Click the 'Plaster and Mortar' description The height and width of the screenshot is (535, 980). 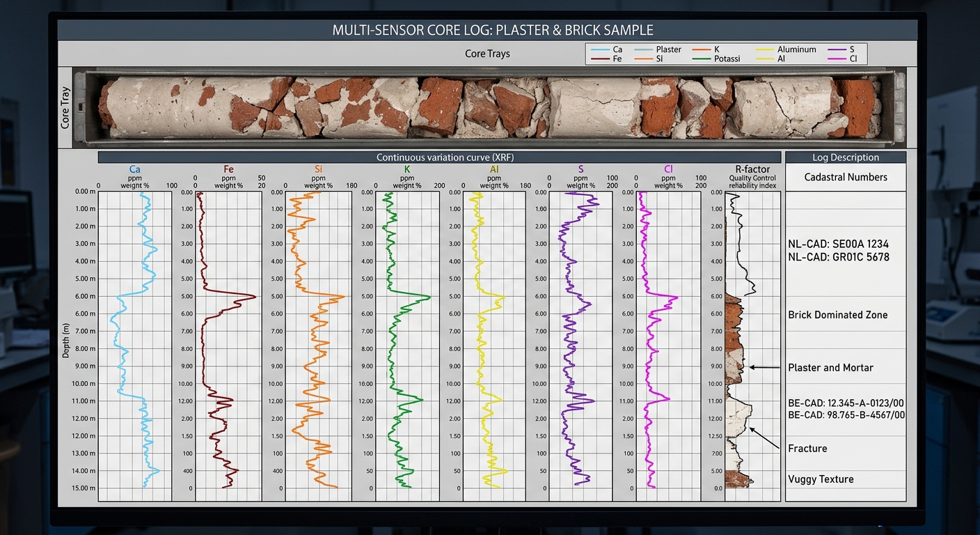click(x=830, y=367)
